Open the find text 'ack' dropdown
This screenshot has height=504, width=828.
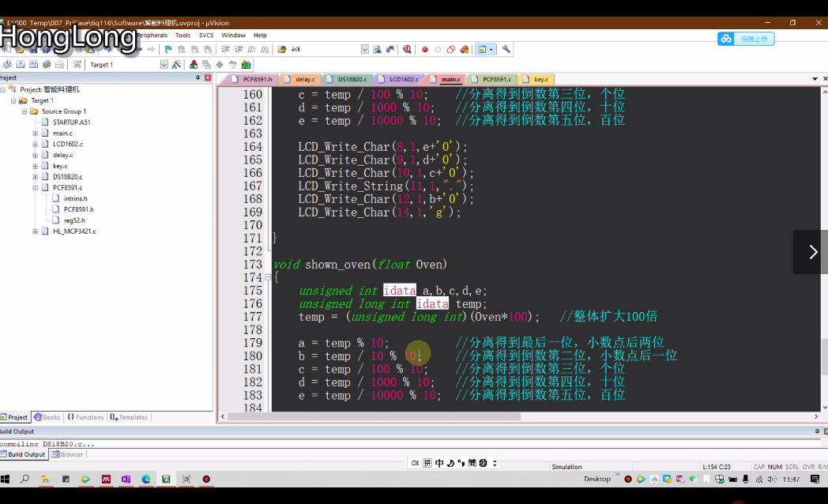pos(364,49)
